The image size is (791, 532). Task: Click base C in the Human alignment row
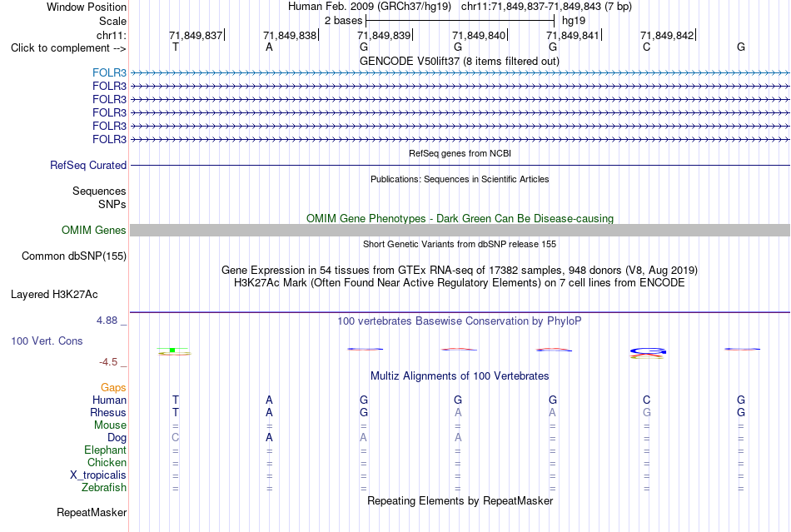647,400
